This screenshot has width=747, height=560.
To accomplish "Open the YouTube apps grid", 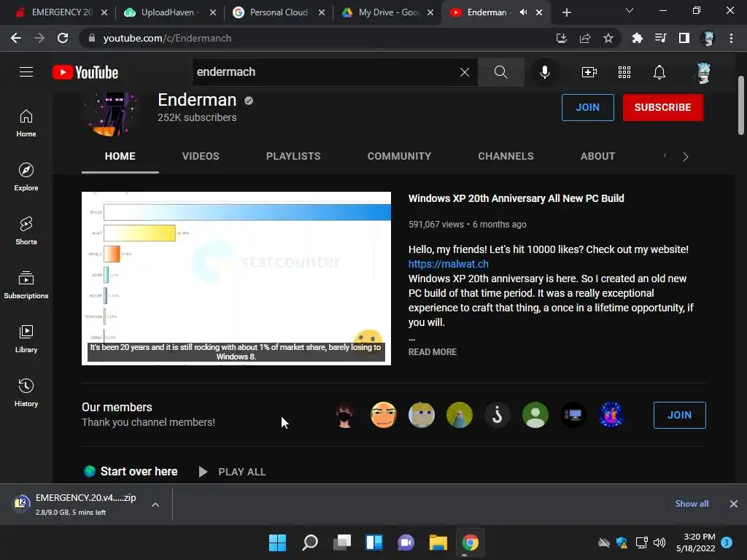I will point(624,72).
